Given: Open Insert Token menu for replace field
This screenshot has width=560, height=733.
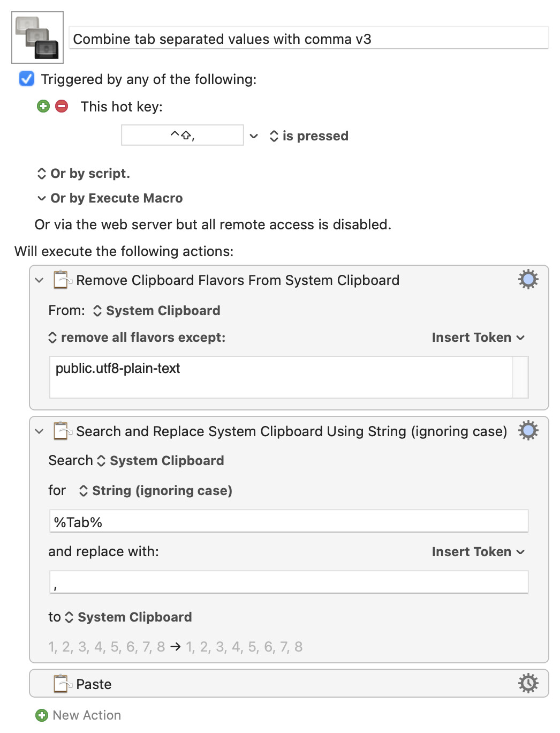Looking at the screenshot, I should [x=478, y=552].
